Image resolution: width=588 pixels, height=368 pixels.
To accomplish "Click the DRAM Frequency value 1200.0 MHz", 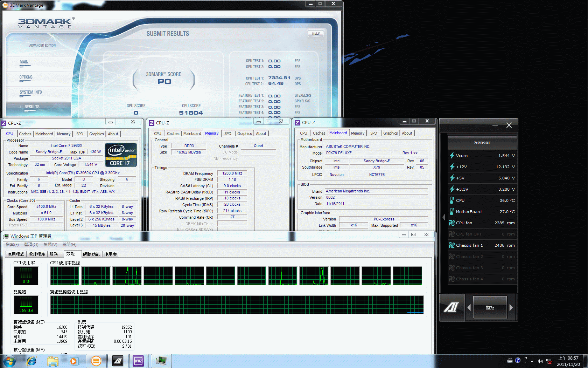I will (x=232, y=173).
